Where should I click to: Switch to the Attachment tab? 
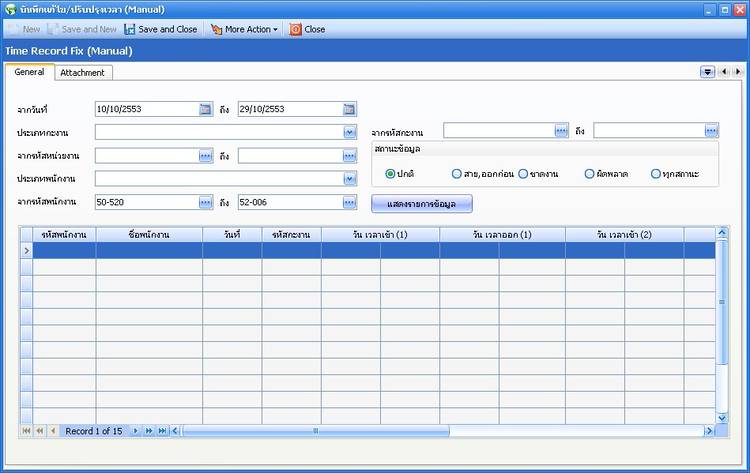click(83, 72)
